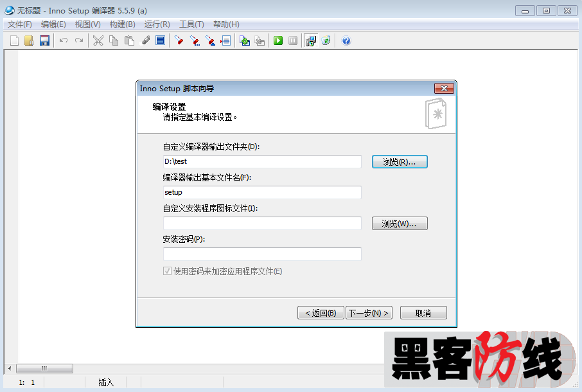Click the Redo arrow icon
Screen dimensions: 582x392
tap(78, 40)
